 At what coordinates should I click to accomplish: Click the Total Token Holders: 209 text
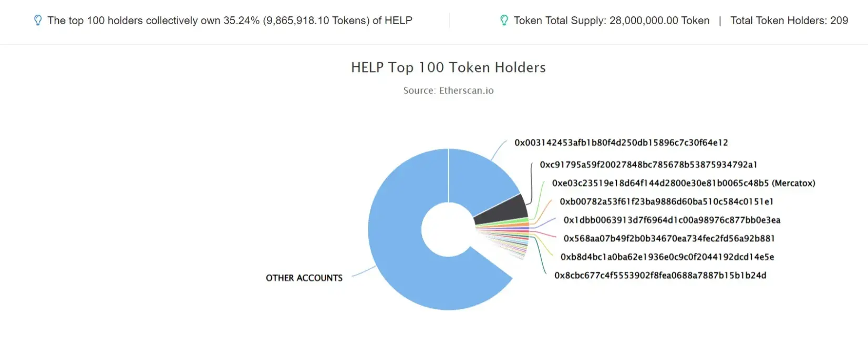(789, 21)
